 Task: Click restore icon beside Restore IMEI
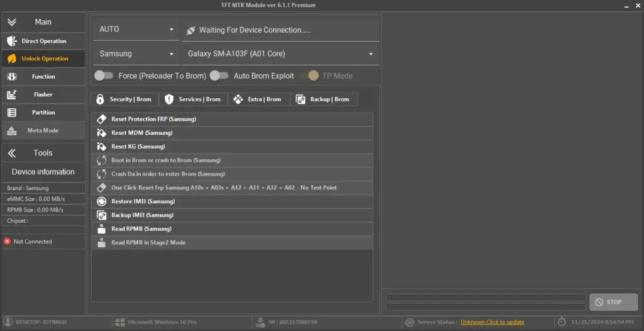click(101, 201)
